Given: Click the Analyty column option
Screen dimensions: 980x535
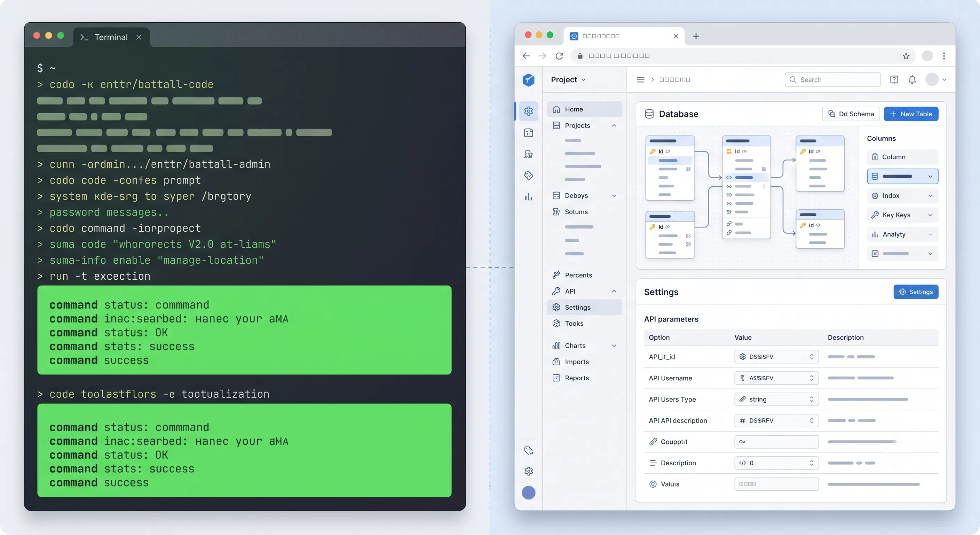Looking at the screenshot, I should [902, 234].
